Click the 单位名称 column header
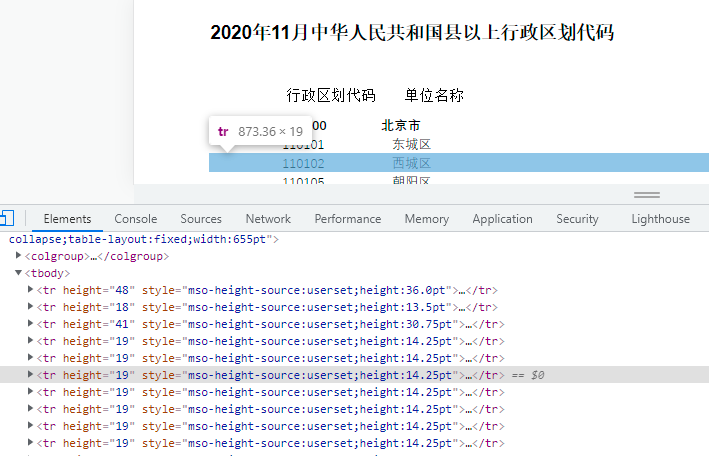Image resolution: width=709 pixels, height=456 pixels. pos(434,95)
